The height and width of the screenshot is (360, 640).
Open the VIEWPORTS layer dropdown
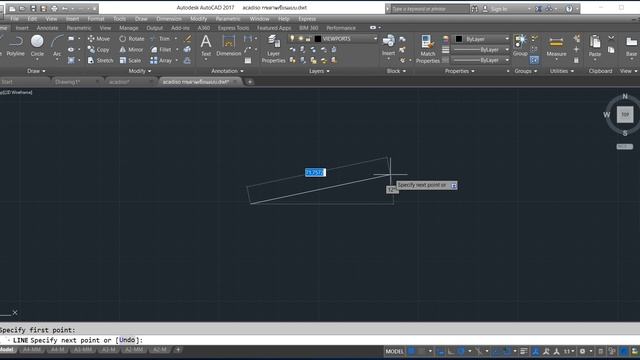pyautogui.click(x=376, y=39)
